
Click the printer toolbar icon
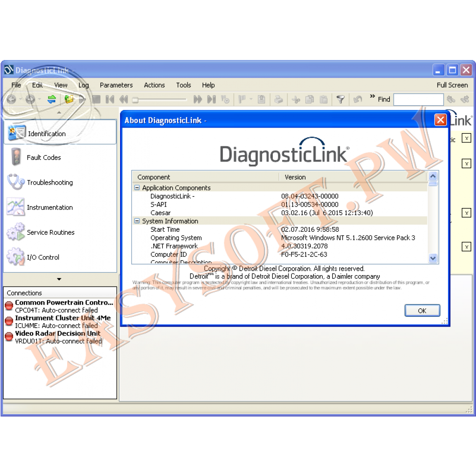point(278,99)
